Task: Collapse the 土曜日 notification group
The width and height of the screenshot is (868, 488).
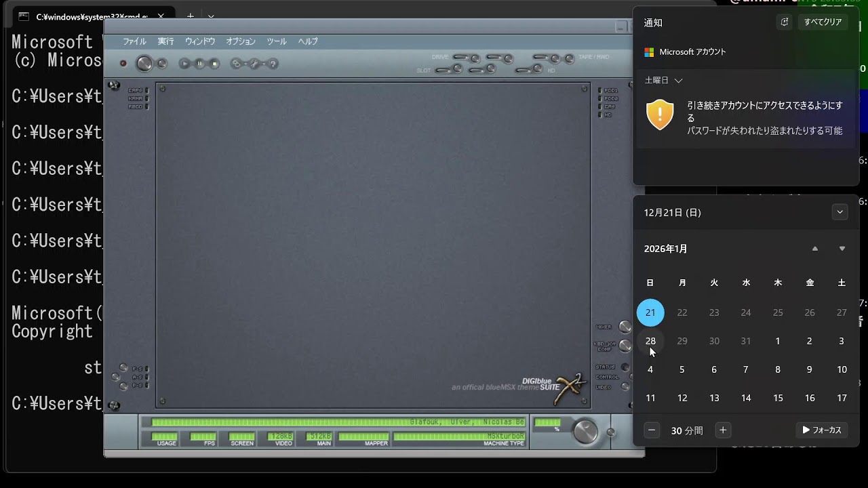Action: coord(663,80)
